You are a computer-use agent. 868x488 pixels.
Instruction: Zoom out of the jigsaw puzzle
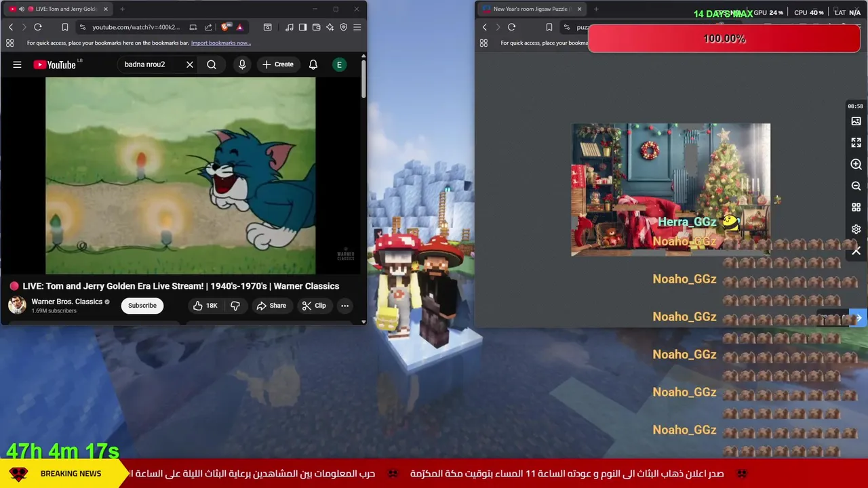pos(856,186)
